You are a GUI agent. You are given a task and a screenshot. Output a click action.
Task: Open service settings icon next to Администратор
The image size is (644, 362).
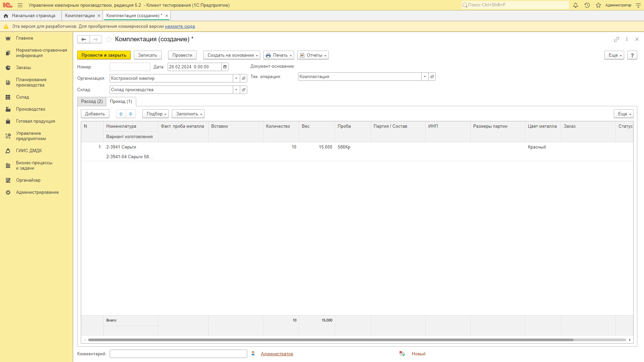(638, 5)
